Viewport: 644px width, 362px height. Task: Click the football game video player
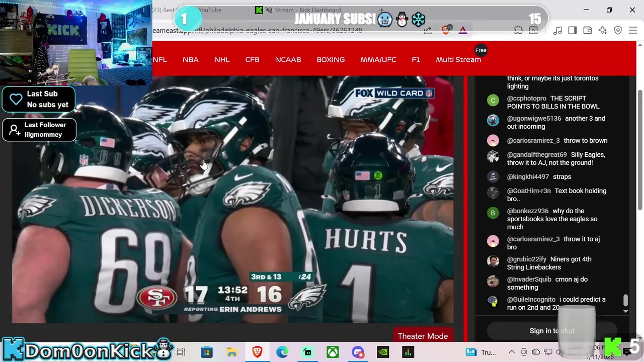[233, 200]
